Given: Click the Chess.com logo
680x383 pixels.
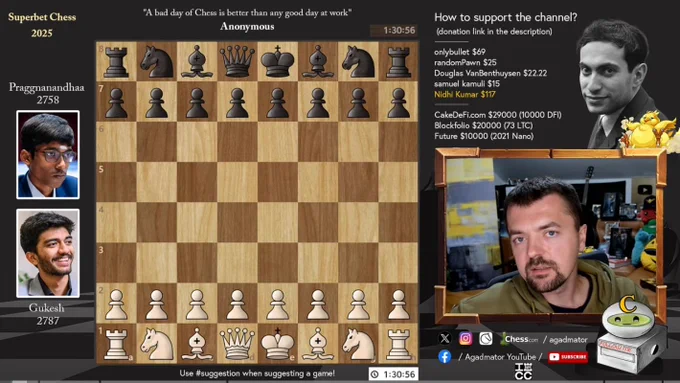Looking at the screenshot, I should tap(520, 339).
